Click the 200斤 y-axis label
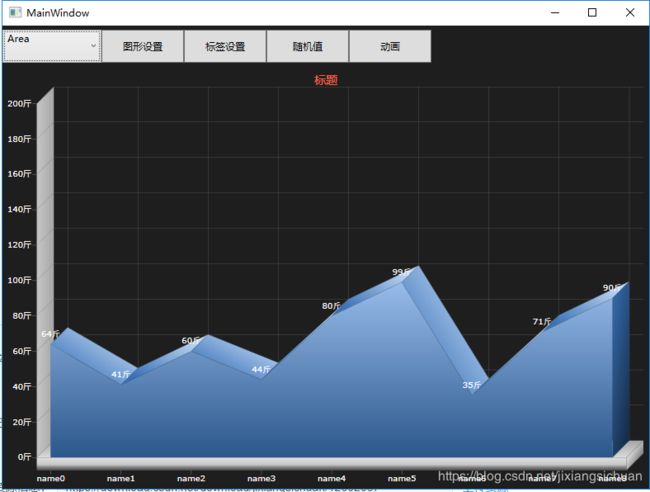Viewport: 650px width, 492px height. [x=19, y=103]
